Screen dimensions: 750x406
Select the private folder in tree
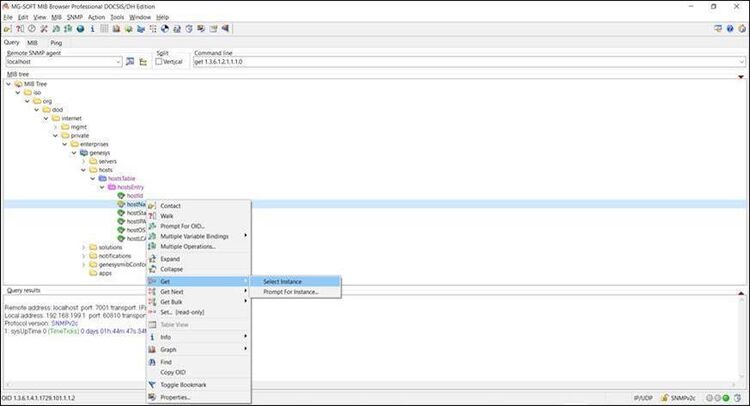[x=79, y=136]
